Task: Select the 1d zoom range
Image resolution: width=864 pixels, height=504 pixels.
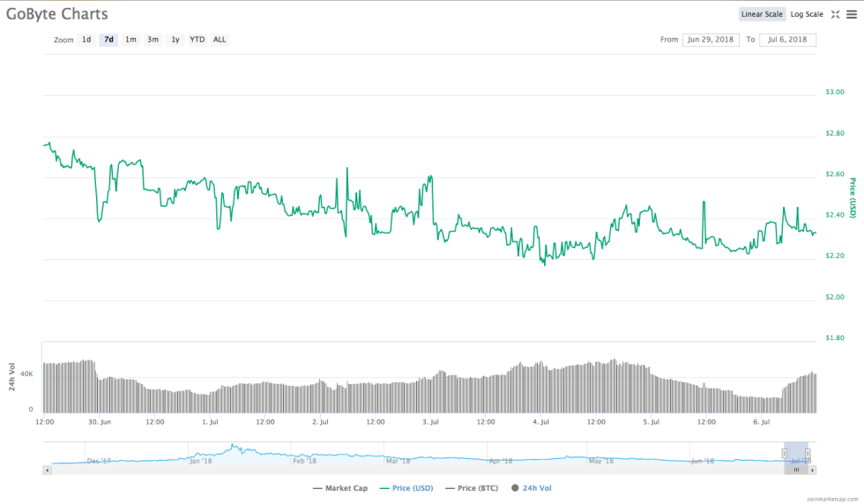Action: [86, 40]
